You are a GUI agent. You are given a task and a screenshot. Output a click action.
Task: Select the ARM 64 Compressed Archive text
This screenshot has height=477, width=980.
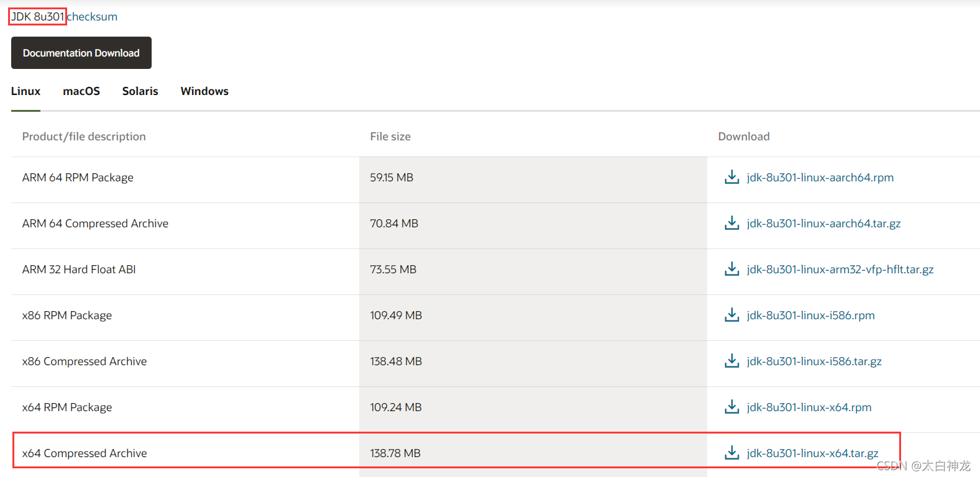95,224
